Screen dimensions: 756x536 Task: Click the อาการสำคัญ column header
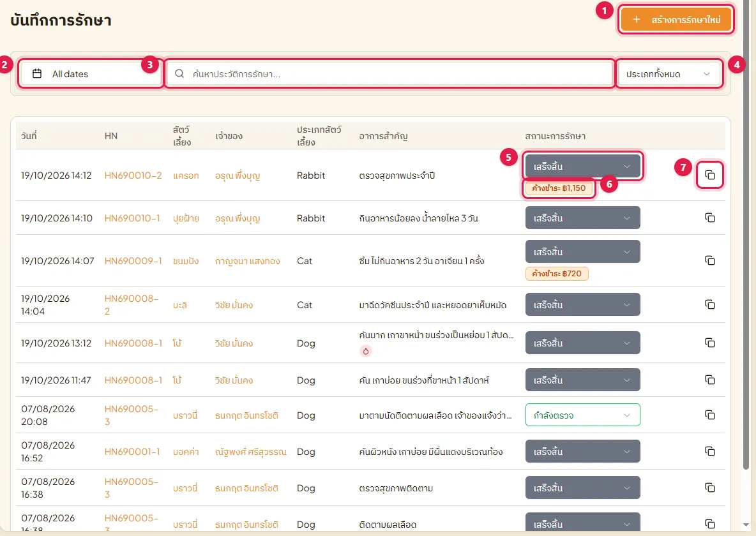(x=383, y=136)
